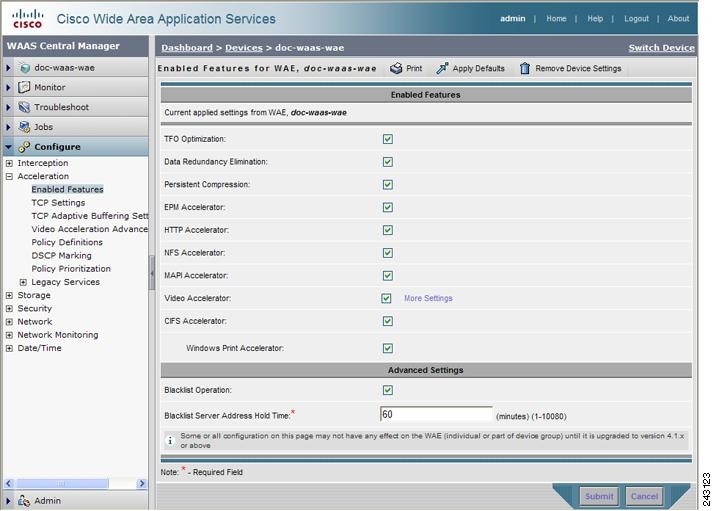
Task: Expand the Interception tree node
Action: point(9,163)
